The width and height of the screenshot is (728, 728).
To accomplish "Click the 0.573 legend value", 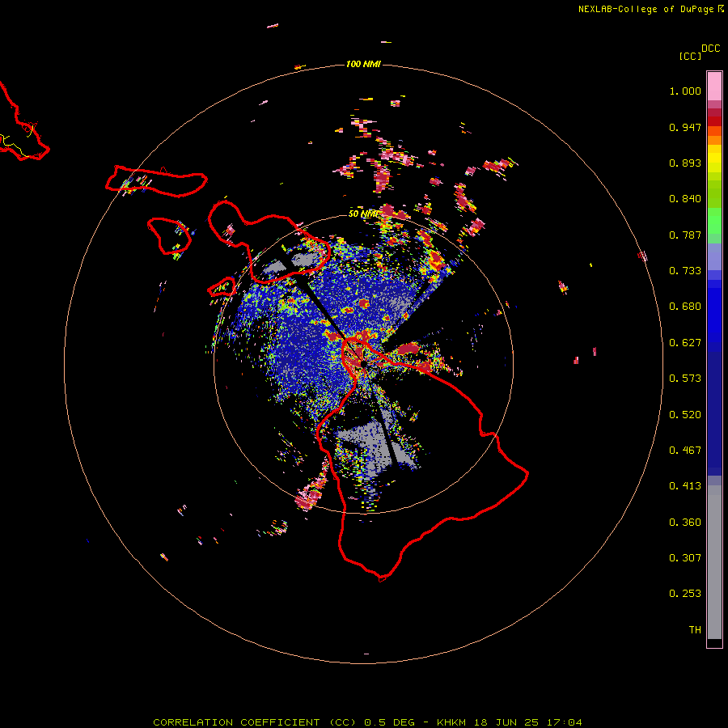I will pyautogui.click(x=685, y=379).
